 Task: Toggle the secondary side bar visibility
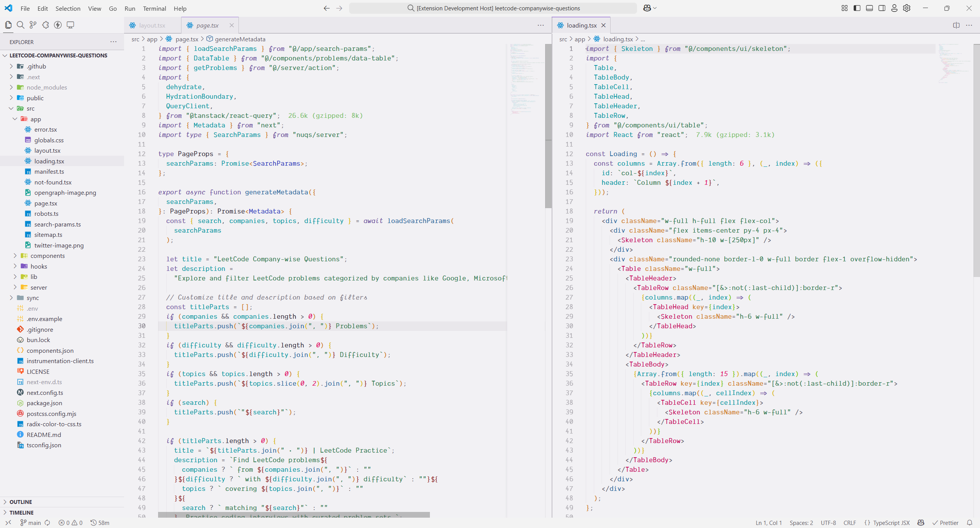tap(882, 8)
